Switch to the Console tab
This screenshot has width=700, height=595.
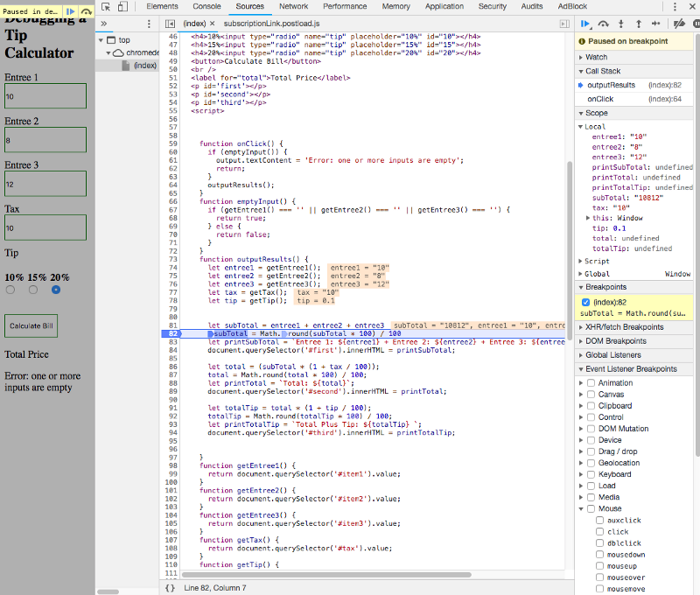(x=206, y=6)
